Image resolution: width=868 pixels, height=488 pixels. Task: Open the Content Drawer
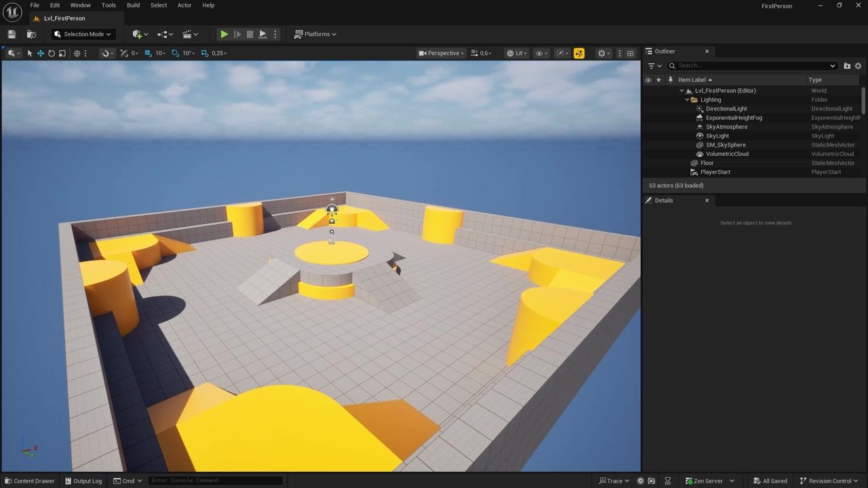29,481
